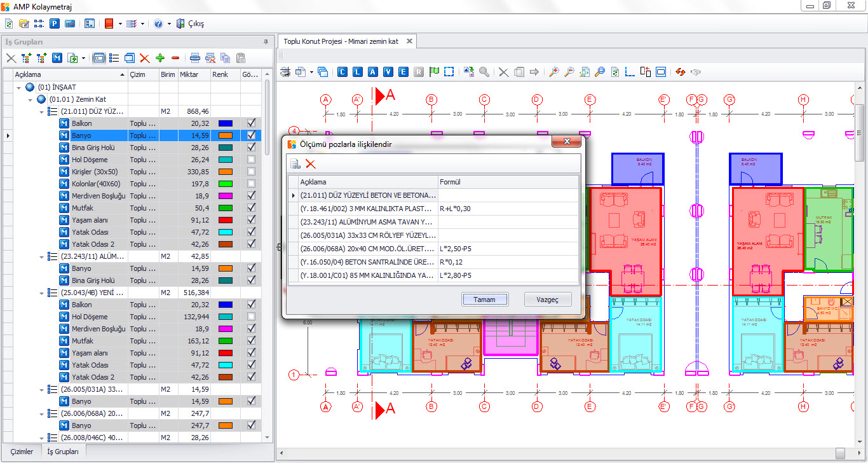Click the Banyo row orange color swatch
This screenshot has height=463, width=868.
click(x=226, y=135)
